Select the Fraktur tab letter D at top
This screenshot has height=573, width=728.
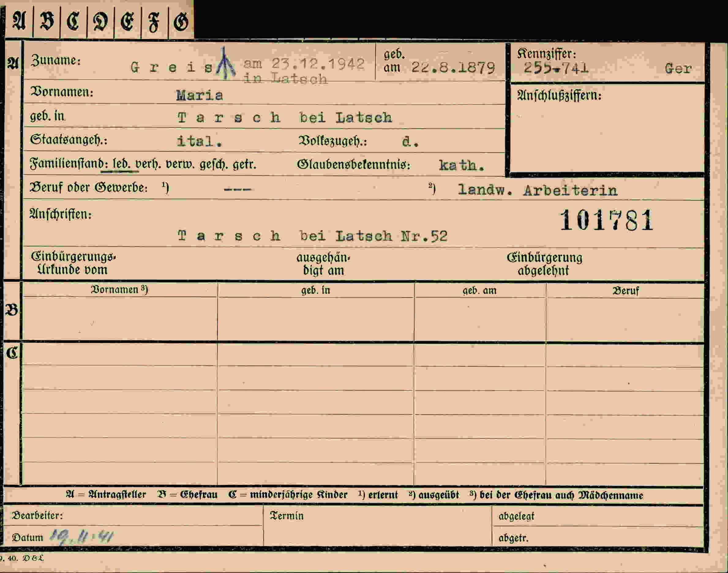point(100,22)
